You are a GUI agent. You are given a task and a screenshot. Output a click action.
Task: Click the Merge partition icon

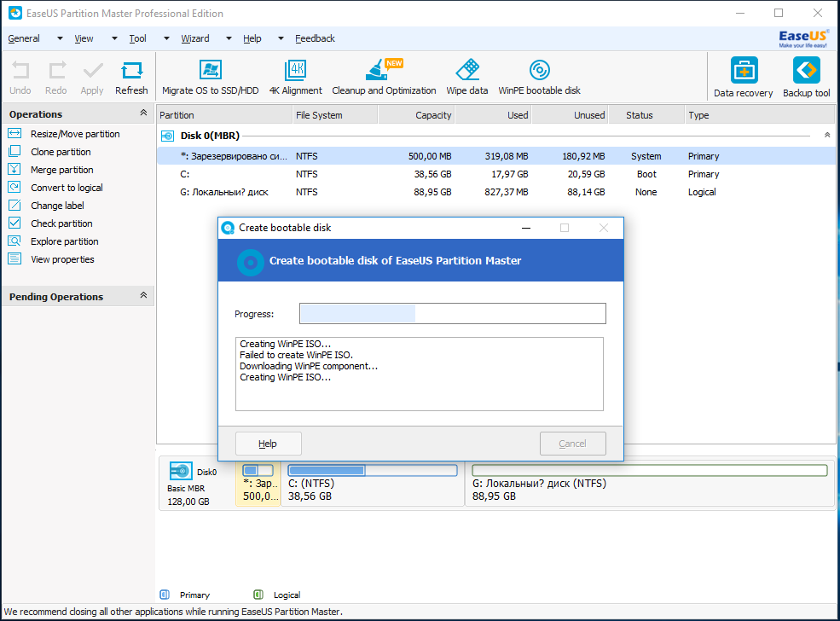(15, 169)
